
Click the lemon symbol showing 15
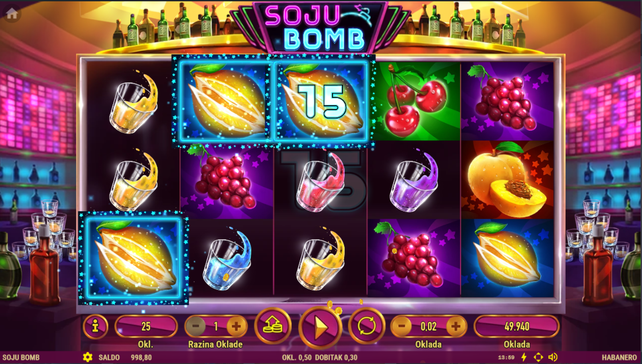(x=321, y=101)
